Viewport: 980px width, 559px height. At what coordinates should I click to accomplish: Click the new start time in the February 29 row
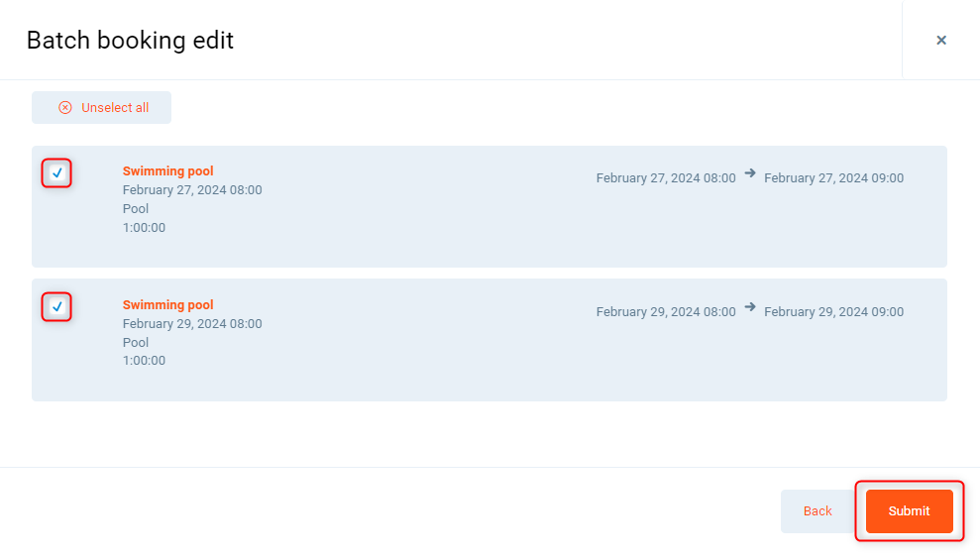pyautogui.click(x=666, y=312)
